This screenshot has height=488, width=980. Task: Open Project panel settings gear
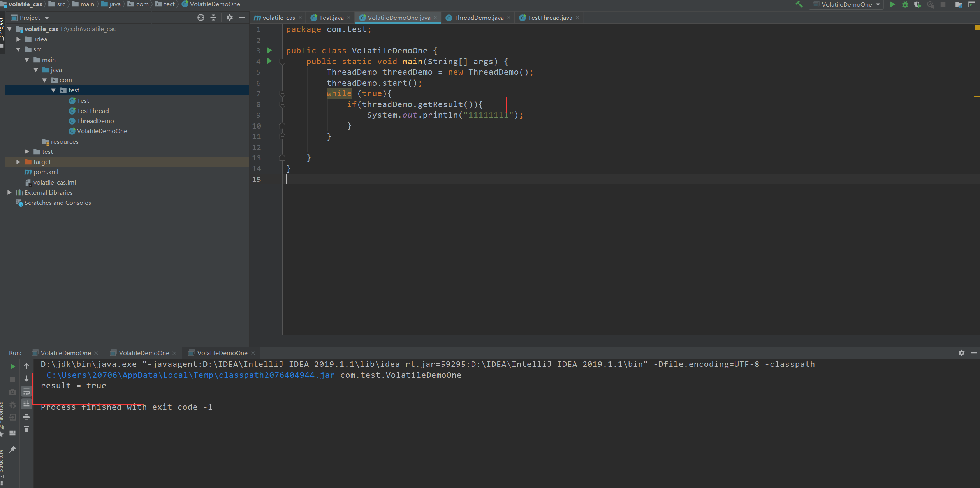(230, 18)
